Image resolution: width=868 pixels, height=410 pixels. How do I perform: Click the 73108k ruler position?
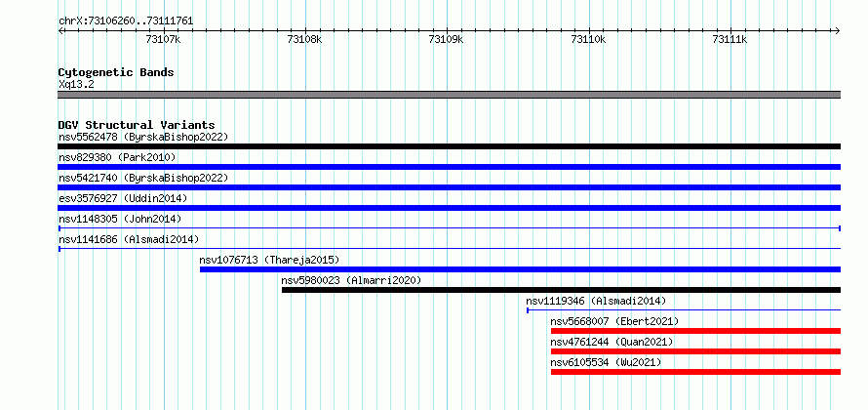[x=304, y=39]
